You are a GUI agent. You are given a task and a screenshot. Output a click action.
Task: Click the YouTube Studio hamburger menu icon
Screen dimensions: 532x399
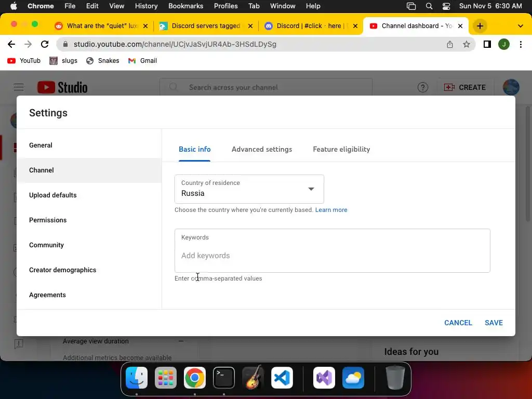coord(19,87)
